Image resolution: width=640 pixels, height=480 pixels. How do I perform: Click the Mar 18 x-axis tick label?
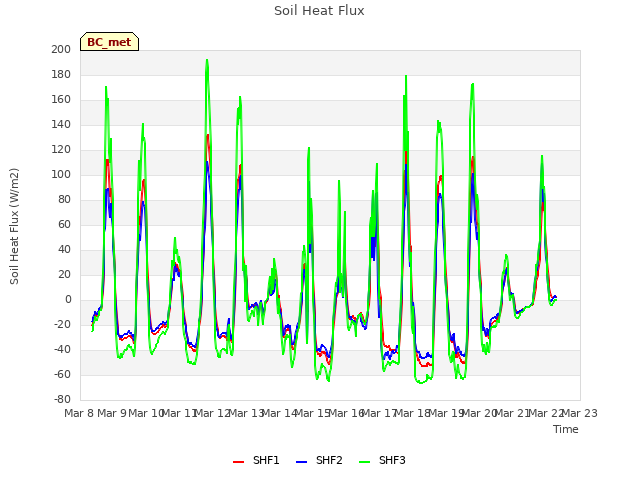click(413, 413)
